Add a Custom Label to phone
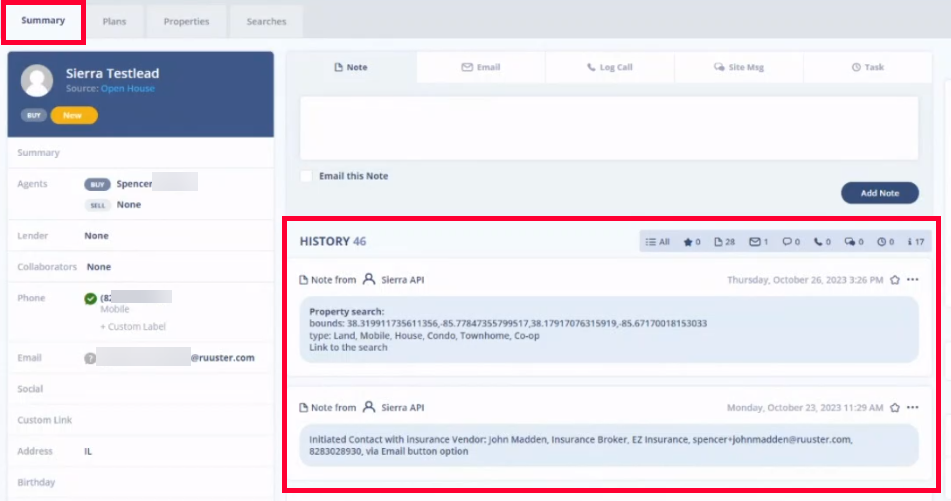Screen dimensions: 951x501 (133, 327)
